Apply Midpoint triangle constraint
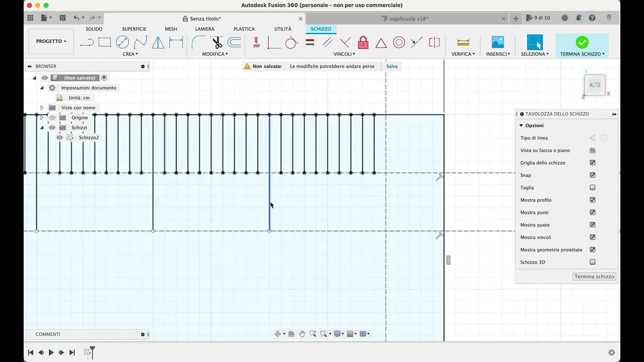The height and width of the screenshot is (362, 644). (x=381, y=43)
